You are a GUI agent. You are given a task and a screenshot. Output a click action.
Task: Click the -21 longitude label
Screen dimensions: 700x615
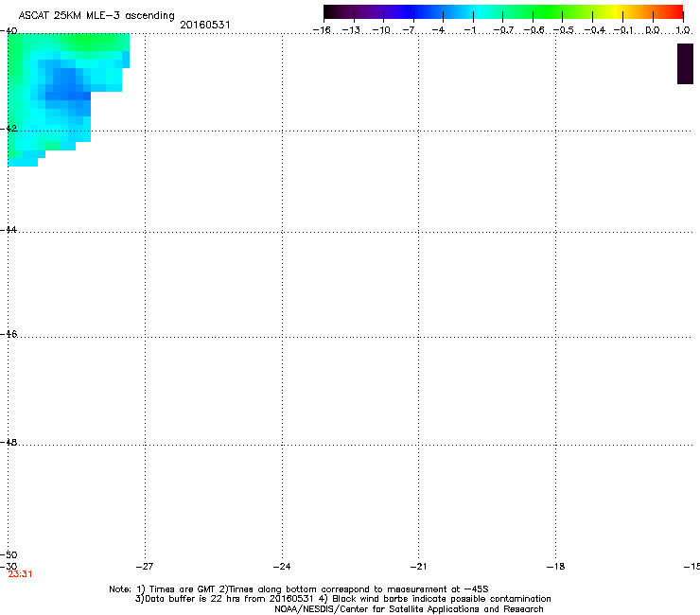point(418,567)
